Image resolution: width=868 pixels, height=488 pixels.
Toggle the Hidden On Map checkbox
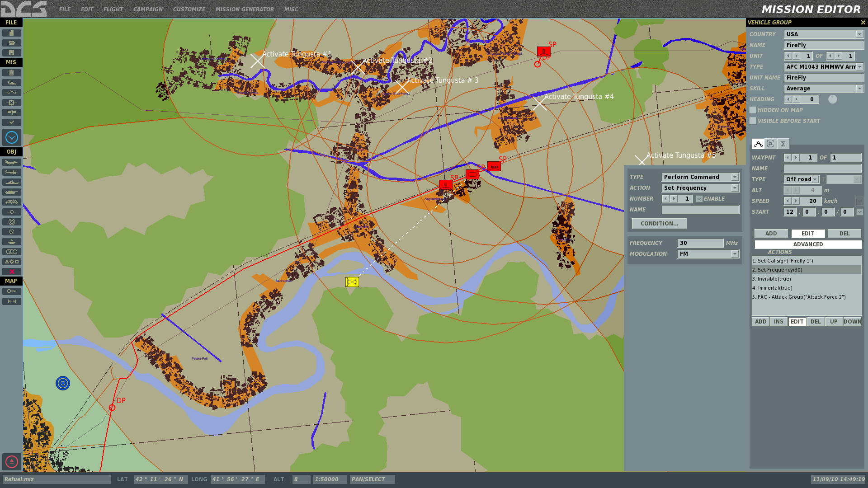tap(753, 110)
